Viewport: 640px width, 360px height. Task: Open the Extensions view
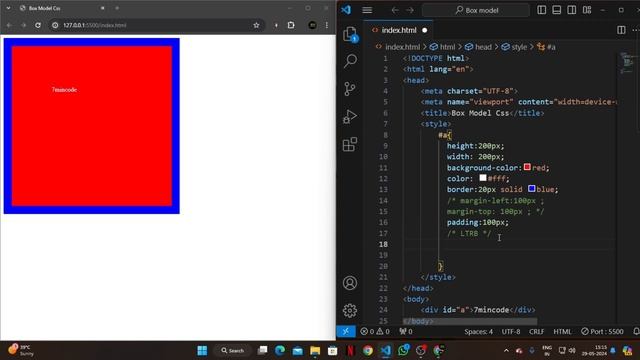pyautogui.click(x=350, y=144)
